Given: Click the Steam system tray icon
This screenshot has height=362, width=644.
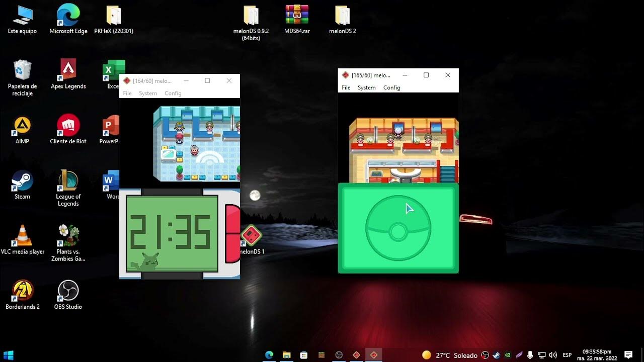Looking at the screenshot, I should pyautogui.click(x=496, y=355).
